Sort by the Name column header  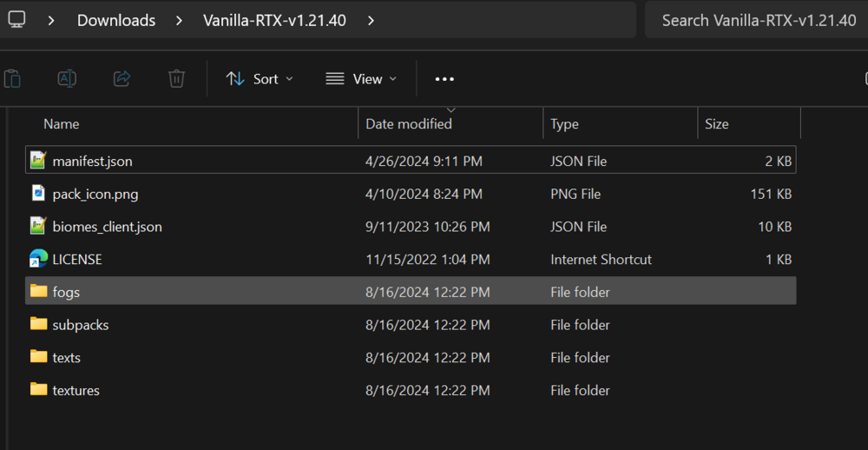coord(62,123)
